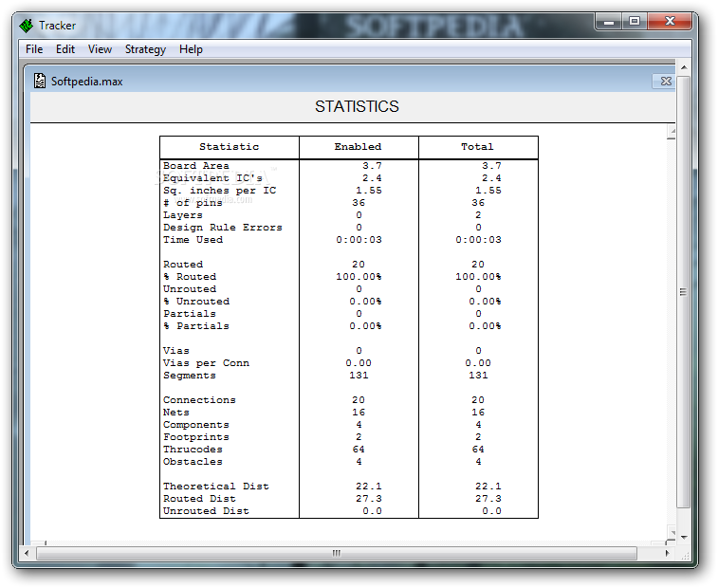Click the Enabled Thrucodes value 64
The width and height of the screenshot is (718, 588).
[359, 450]
